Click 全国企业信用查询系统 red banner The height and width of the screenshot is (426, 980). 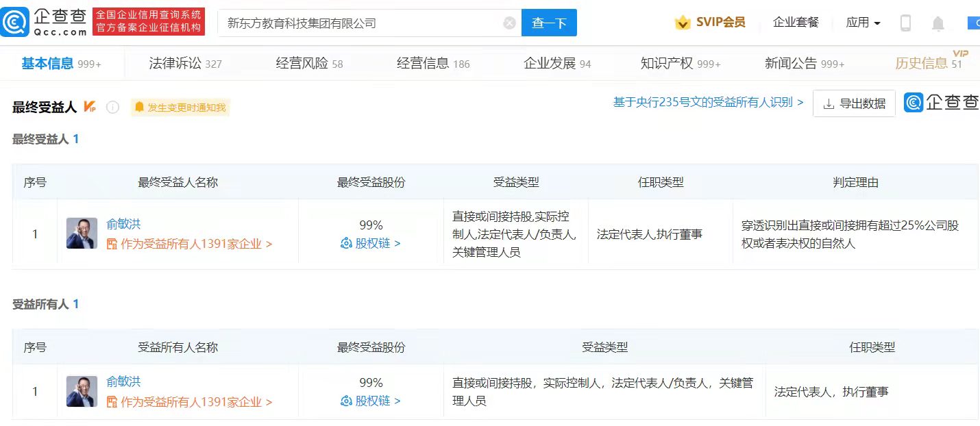149,22
